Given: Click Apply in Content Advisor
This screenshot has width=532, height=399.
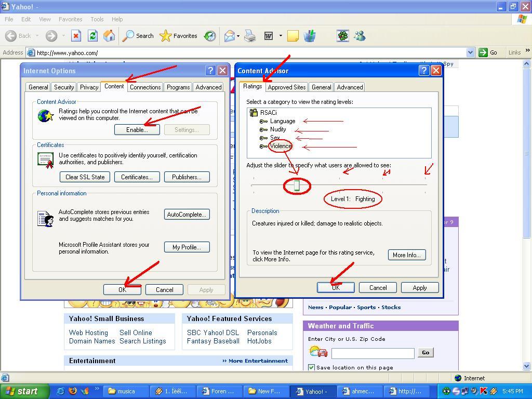Looking at the screenshot, I should tap(420, 288).
